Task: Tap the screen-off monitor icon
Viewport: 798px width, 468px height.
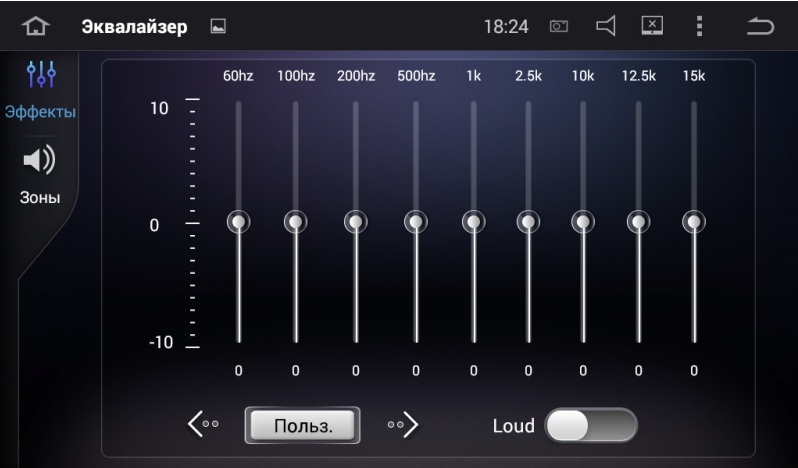Action: coord(652,25)
